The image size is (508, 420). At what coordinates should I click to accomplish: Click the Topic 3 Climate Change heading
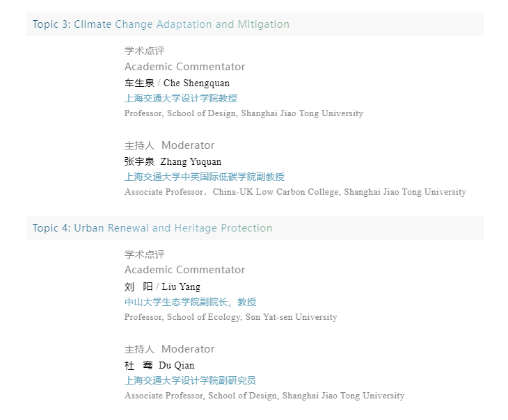[161, 24]
